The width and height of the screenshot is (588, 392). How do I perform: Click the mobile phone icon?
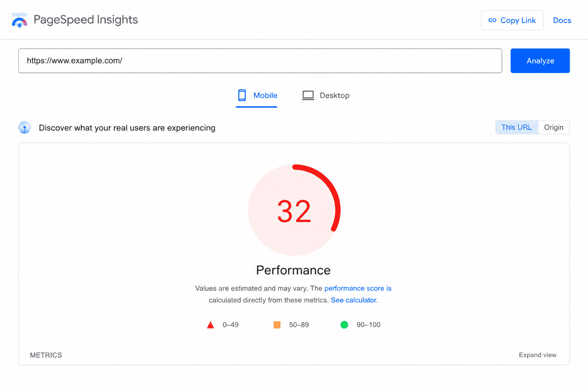click(x=242, y=95)
